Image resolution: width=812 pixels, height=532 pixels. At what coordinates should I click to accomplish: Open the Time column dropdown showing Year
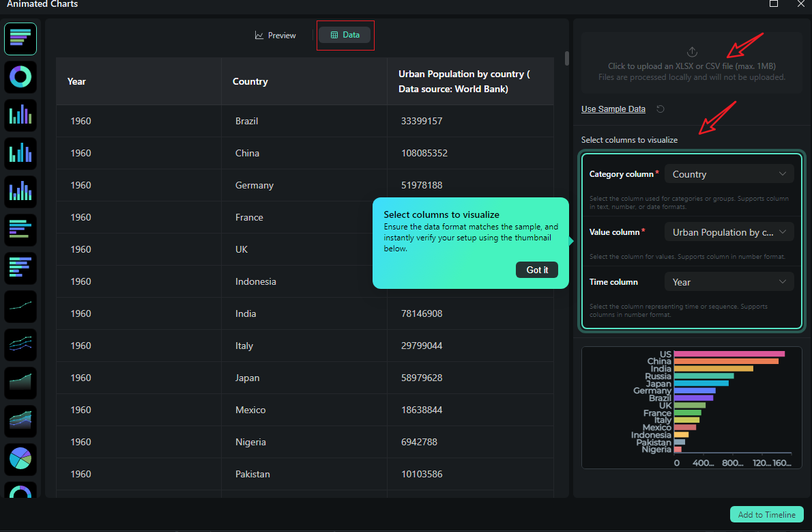tap(729, 281)
